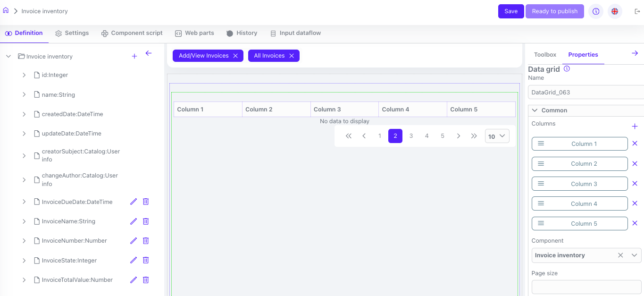
Task: Expand the createdDate:DateTime tree node
Action: [24, 114]
